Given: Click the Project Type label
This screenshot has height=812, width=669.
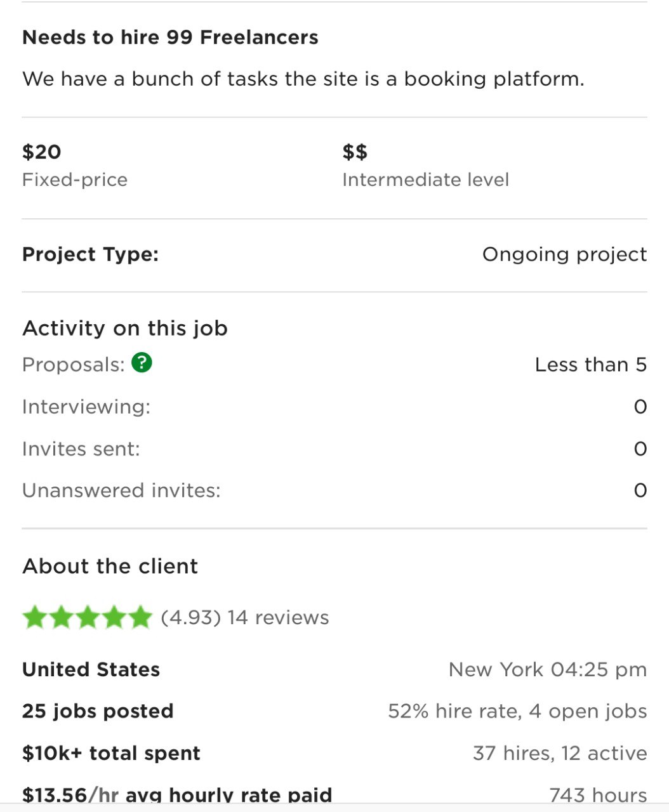Looking at the screenshot, I should (x=90, y=254).
